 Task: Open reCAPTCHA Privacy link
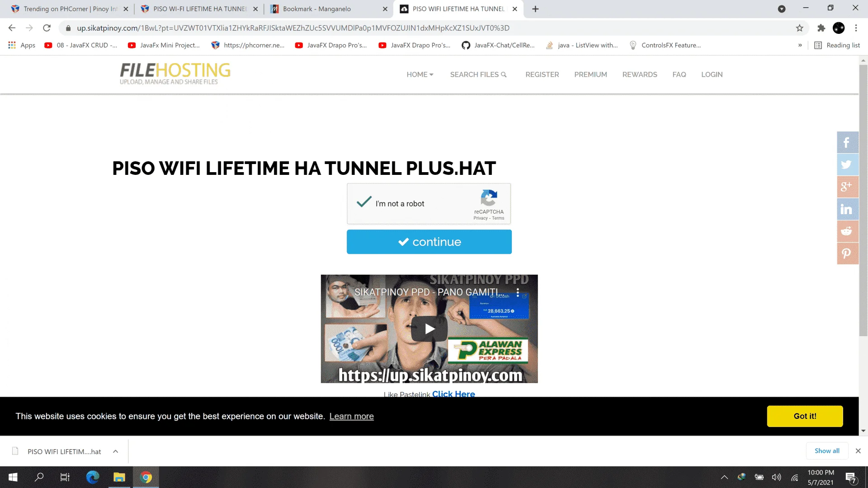(x=481, y=218)
